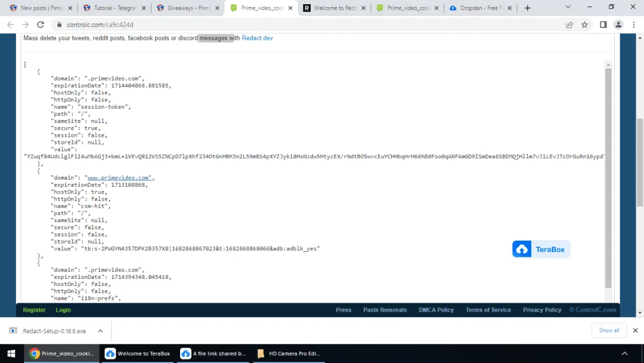
Task: Open HD Camera Pro Edi taskbar item
Action: point(289,353)
